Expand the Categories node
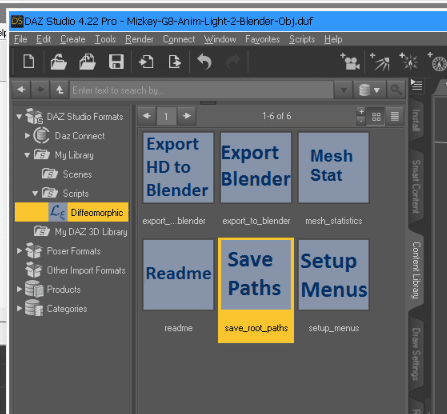Screen dimensions: 447x414 click(x=19, y=309)
